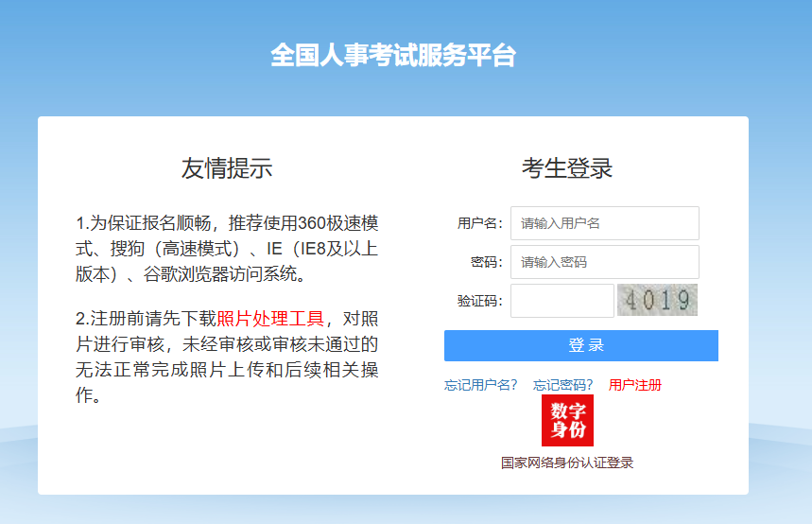Click the 数字身份 red identity icon
Screen dimensions: 812x524
pos(567,421)
